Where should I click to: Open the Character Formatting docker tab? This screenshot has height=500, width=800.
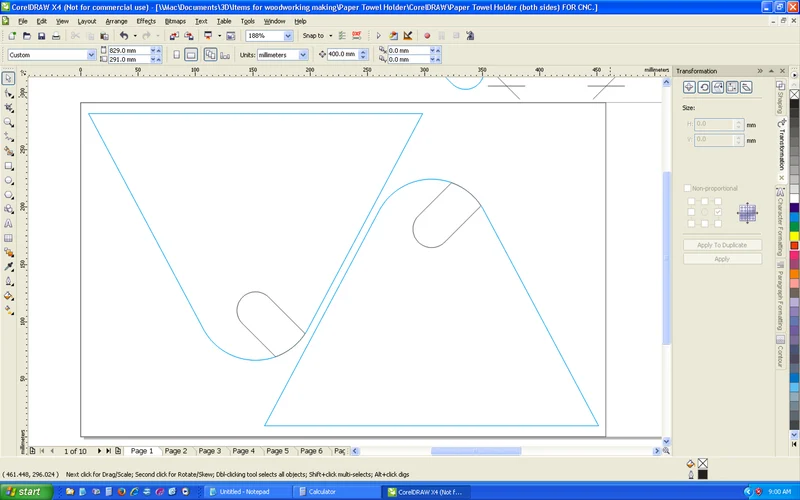[x=780, y=222]
